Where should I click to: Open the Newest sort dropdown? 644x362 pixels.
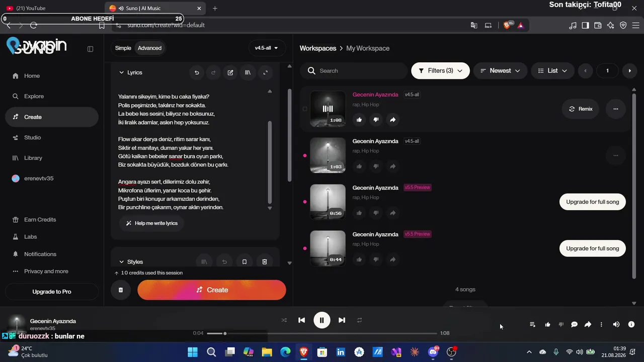(500, 71)
